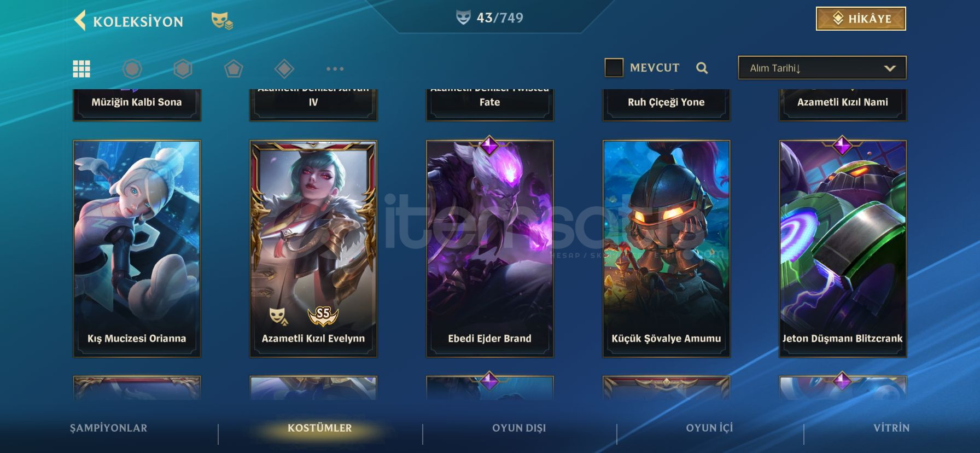980x453 pixels.
Task: Select the circle rarity filter icon
Action: [132, 68]
